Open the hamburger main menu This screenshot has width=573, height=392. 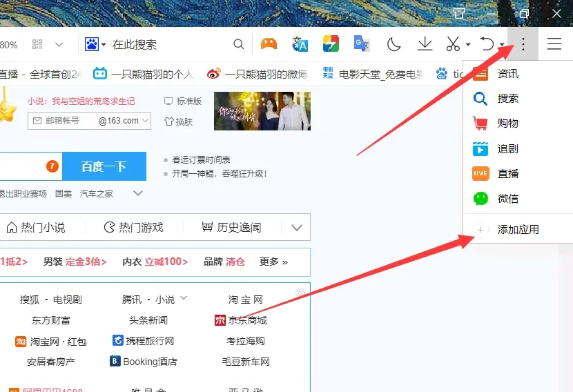tap(554, 44)
